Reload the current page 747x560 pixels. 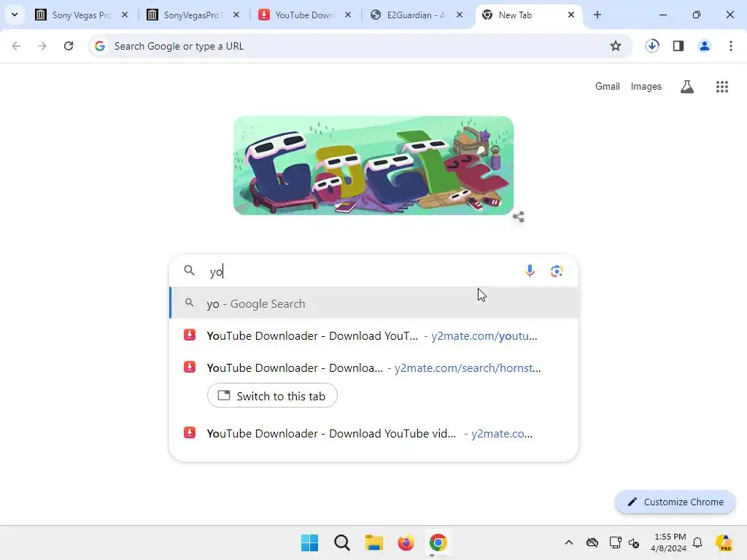tap(69, 46)
